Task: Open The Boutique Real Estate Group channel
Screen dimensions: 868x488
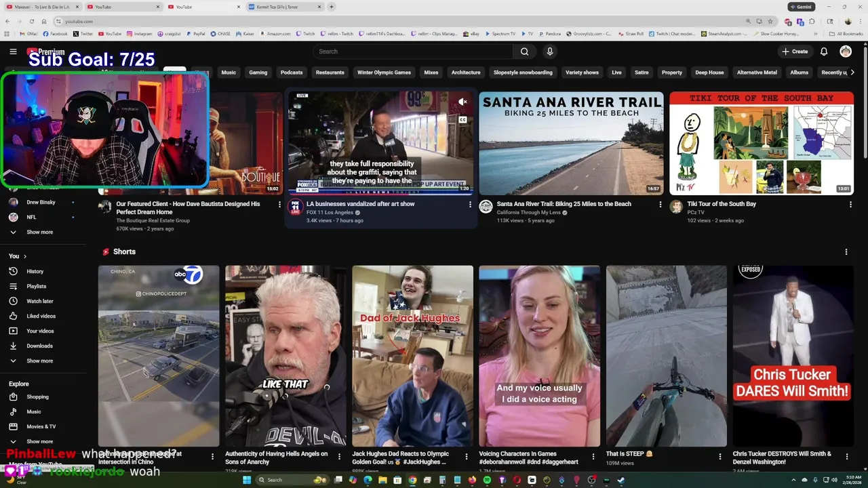Action: pyautogui.click(x=153, y=220)
